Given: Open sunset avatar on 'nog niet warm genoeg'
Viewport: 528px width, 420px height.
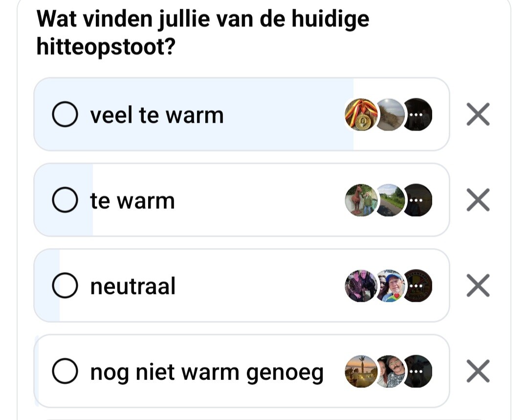Looking at the screenshot, I should coord(361,372).
